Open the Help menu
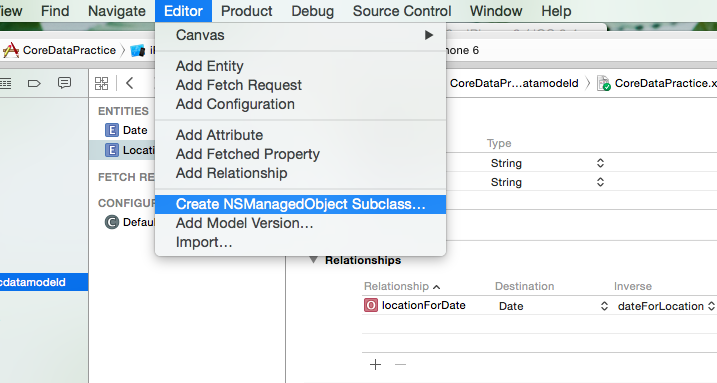The height and width of the screenshot is (383, 717). 556,11
